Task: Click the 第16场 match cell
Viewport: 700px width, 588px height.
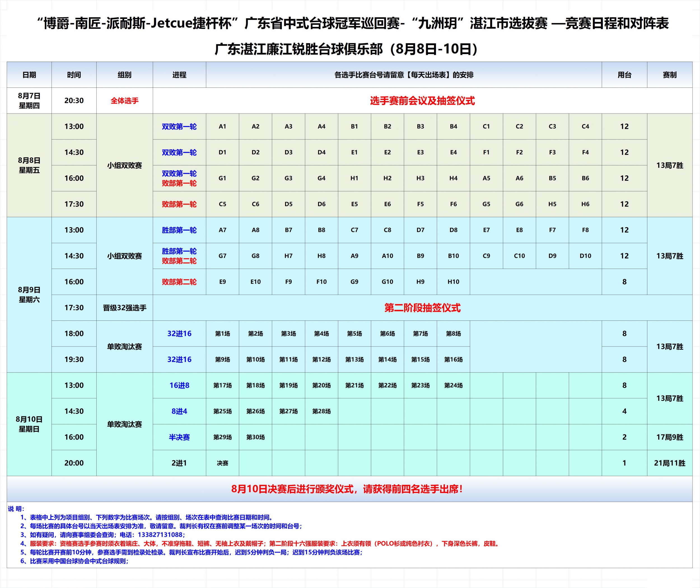Action: (453, 359)
